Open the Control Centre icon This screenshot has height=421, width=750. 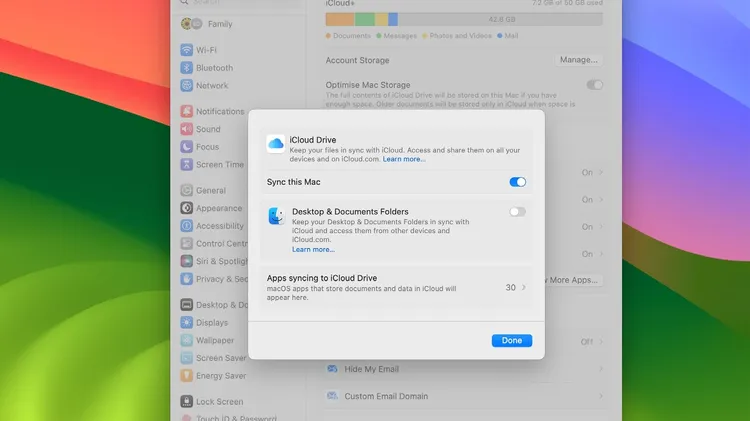click(x=187, y=243)
